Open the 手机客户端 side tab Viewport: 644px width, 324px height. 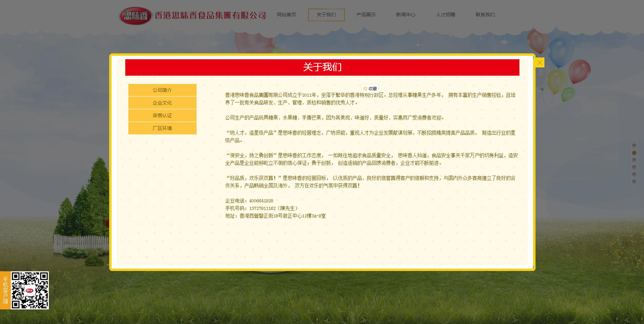pos(5,290)
